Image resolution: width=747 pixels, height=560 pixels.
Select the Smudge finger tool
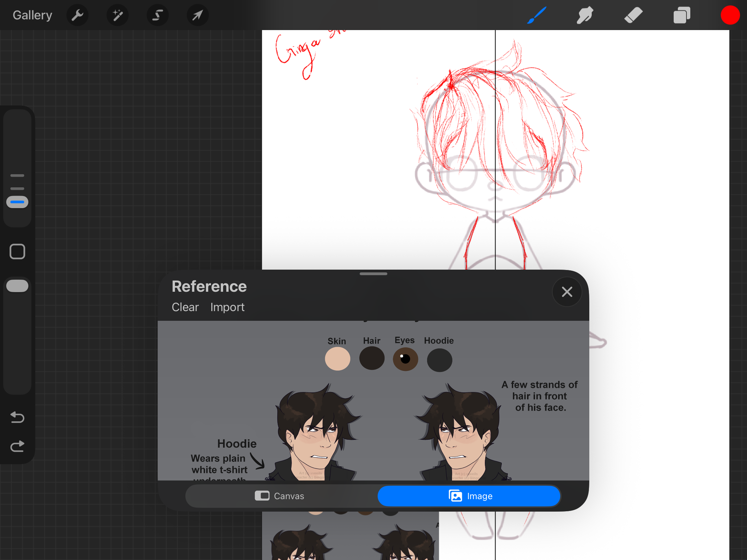pyautogui.click(x=584, y=15)
